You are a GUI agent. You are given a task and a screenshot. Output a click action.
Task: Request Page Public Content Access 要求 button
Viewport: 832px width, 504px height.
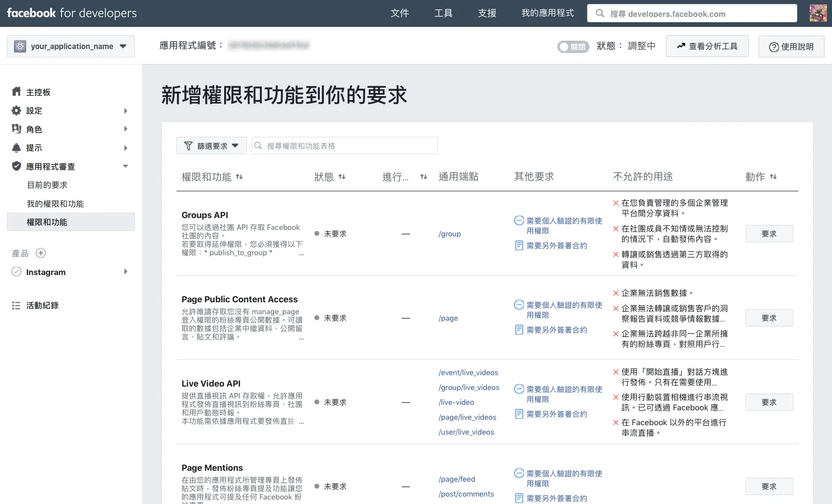click(769, 318)
